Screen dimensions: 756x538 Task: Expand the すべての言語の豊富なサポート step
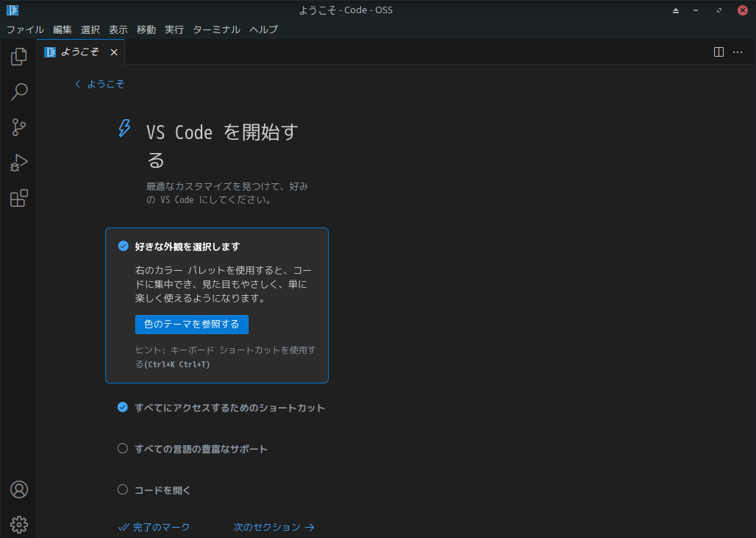(201, 449)
